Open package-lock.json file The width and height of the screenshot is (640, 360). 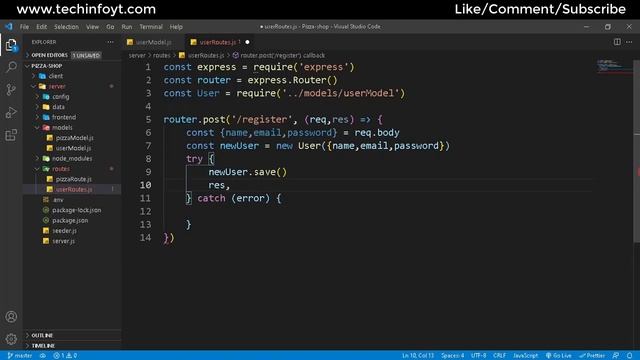tap(72, 210)
